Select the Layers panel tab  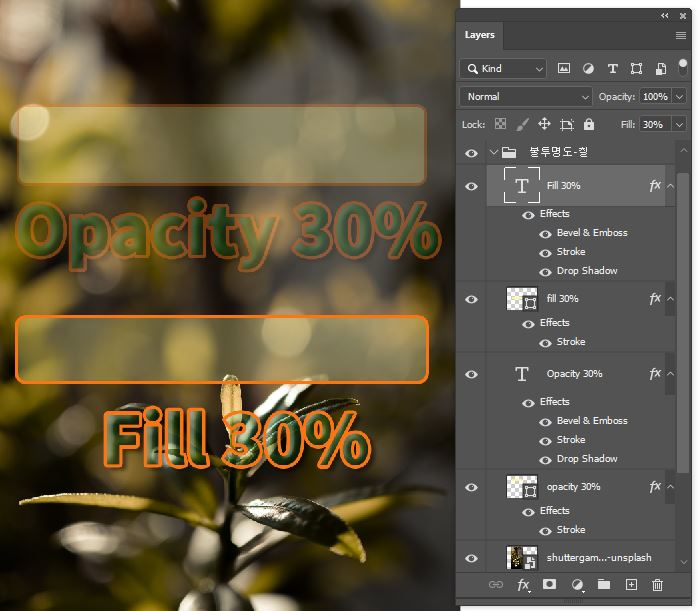click(x=480, y=35)
